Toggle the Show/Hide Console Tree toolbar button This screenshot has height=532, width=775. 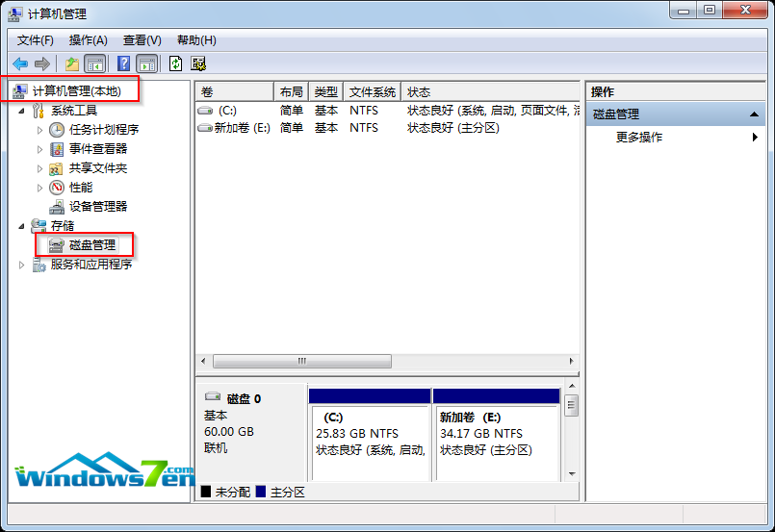tap(95, 63)
